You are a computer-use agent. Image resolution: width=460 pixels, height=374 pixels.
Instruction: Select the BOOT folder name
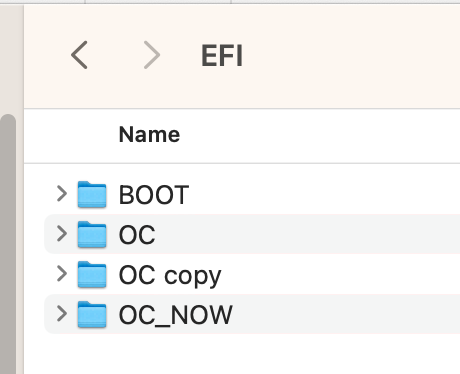coord(154,195)
